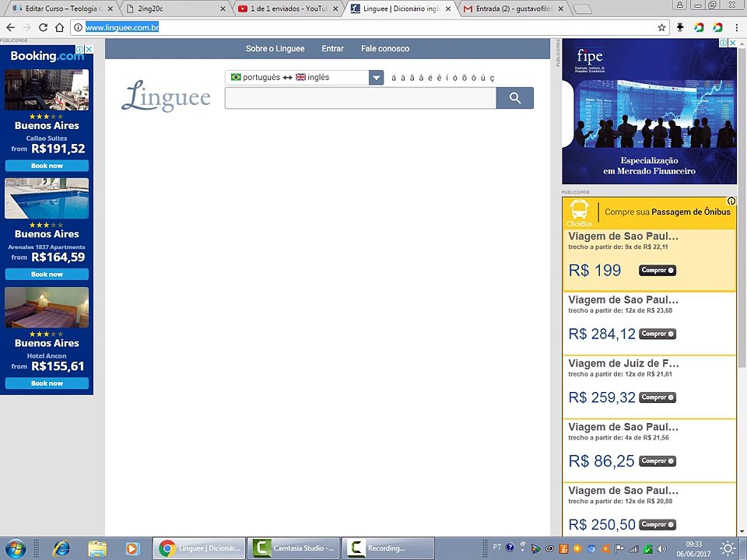Click the Callao Suites hotel photo
The image size is (747, 560).
[47, 89]
